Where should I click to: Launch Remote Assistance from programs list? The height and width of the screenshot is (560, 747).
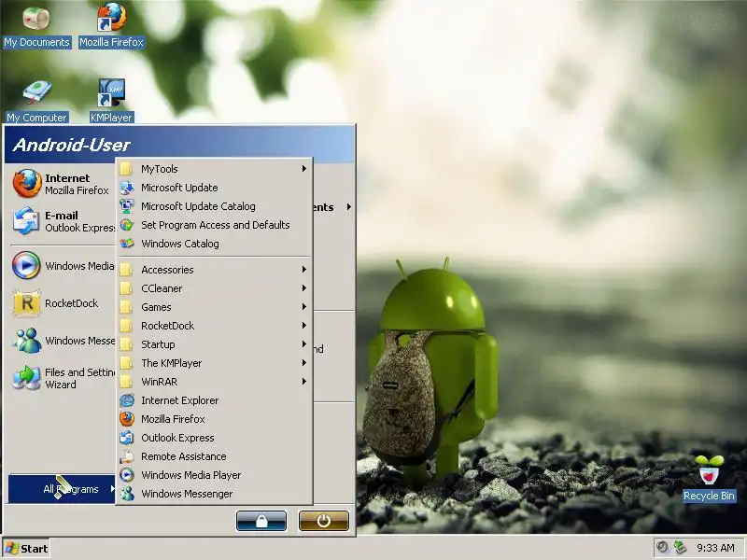tap(215, 456)
